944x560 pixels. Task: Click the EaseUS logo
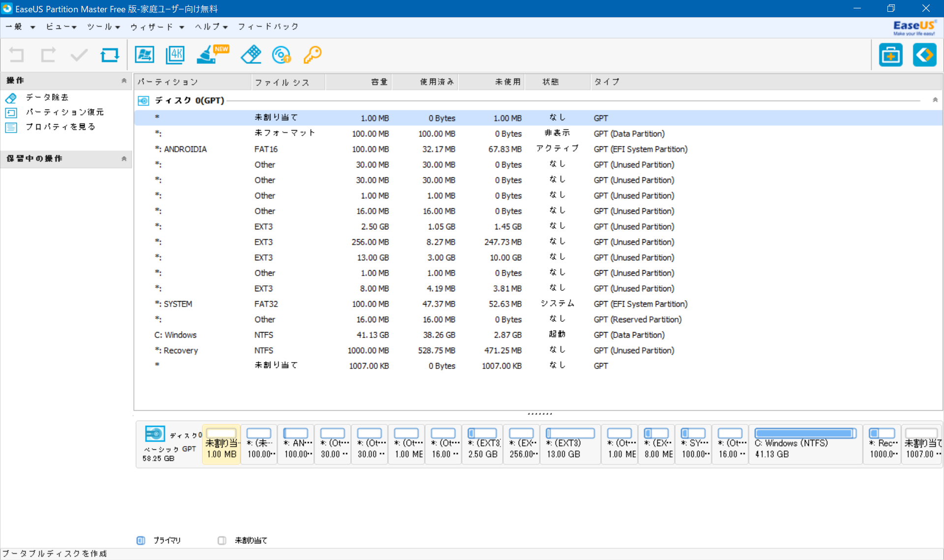pyautogui.click(x=914, y=28)
